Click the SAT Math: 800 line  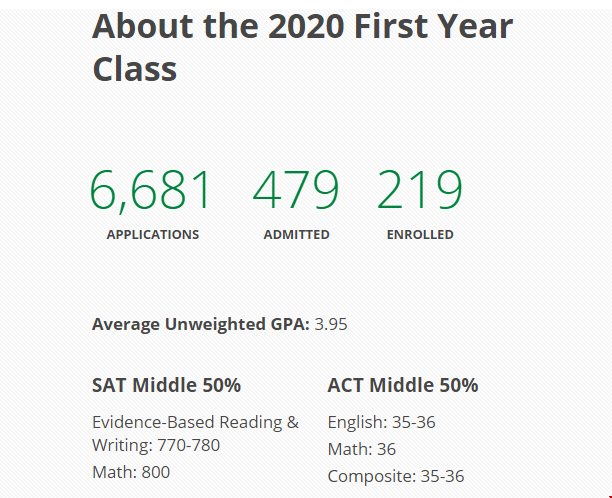point(131,472)
